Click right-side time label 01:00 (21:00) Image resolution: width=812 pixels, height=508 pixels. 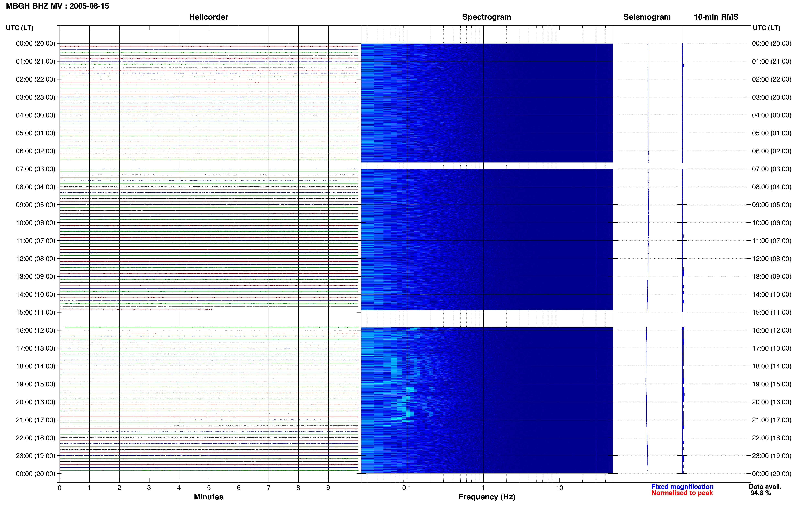pyautogui.click(x=772, y=61)
